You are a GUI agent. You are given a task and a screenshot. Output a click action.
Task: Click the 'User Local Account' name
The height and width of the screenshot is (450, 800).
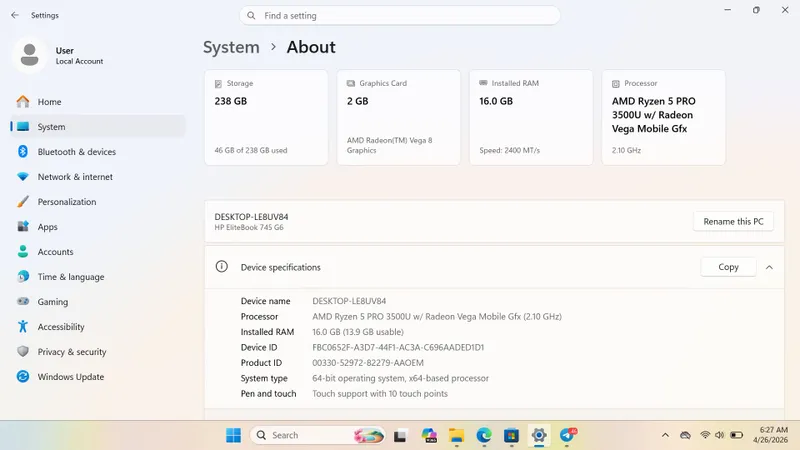[79, 56]
